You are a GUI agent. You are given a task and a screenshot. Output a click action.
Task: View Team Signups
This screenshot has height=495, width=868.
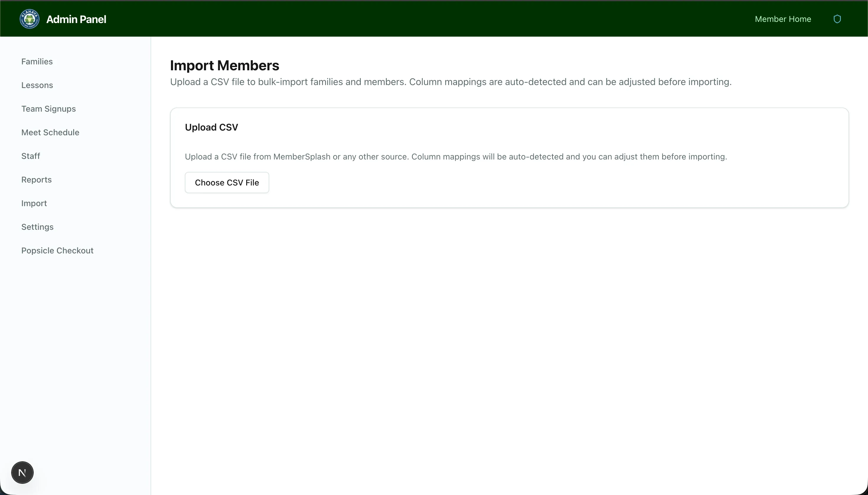click(x=48, y=109)
